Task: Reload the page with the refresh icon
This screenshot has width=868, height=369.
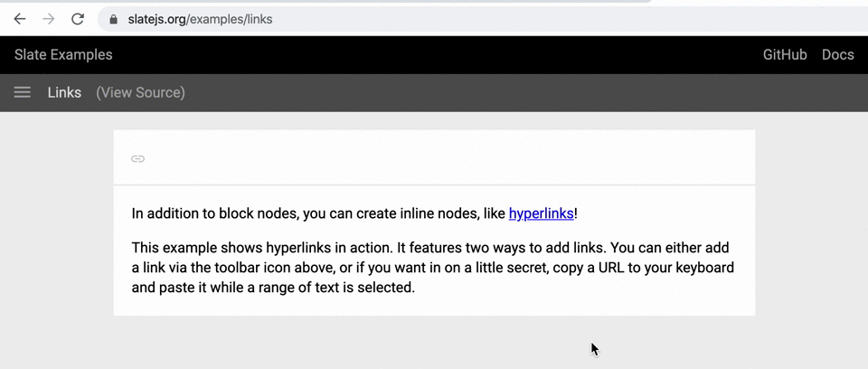Action: pyautogui.click(x=78, y=19)
